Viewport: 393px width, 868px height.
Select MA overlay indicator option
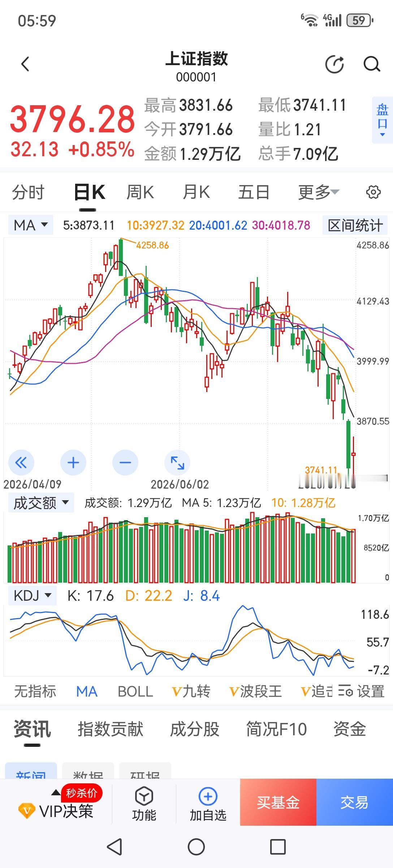pyautogui.click(x=87, y=692)
